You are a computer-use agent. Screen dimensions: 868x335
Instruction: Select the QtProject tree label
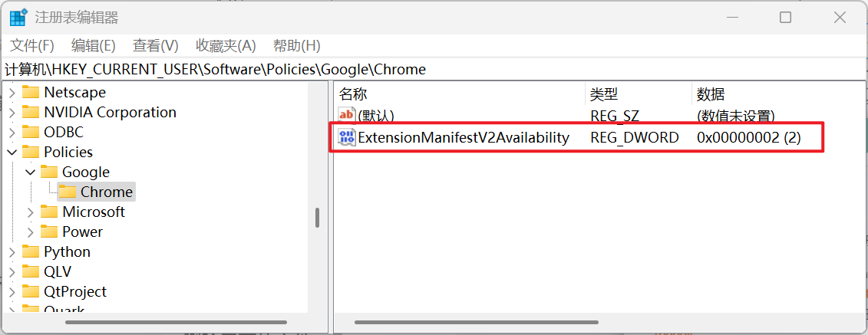75,291
